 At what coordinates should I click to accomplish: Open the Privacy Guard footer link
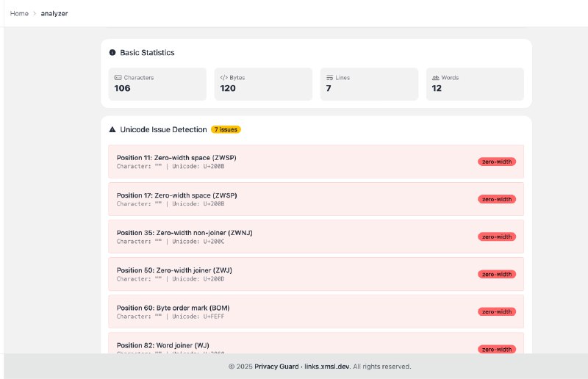pos(276,367)
